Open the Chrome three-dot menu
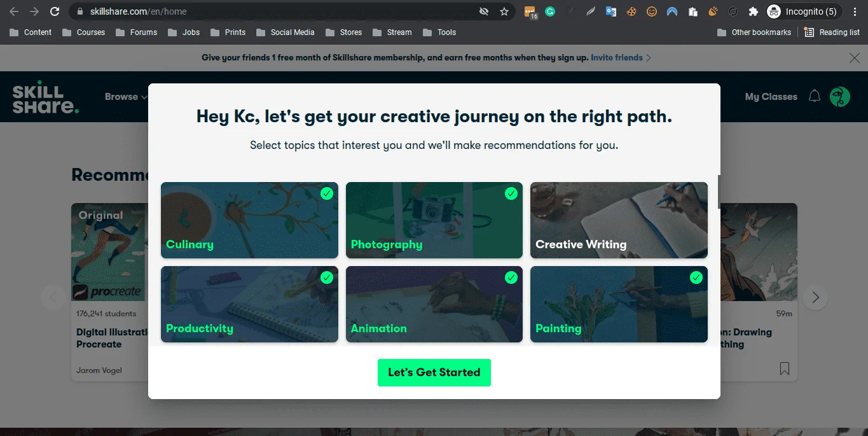Screen dimensions: 868x436 click(855, 11)
